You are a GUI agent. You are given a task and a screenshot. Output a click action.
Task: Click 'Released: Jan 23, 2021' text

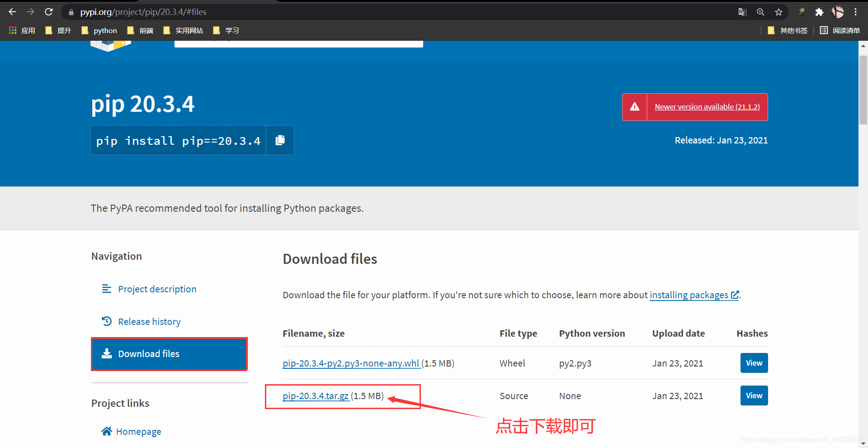click(721, 140)
